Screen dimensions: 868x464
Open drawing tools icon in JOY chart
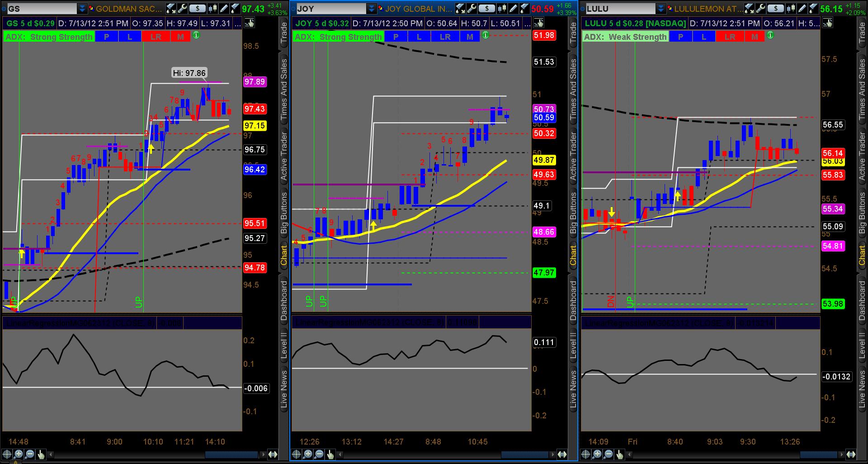[461, 8]
